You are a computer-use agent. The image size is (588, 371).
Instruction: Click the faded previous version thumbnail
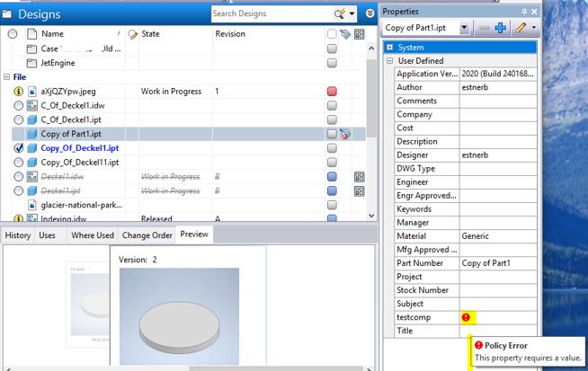click(x=89, y=304)
